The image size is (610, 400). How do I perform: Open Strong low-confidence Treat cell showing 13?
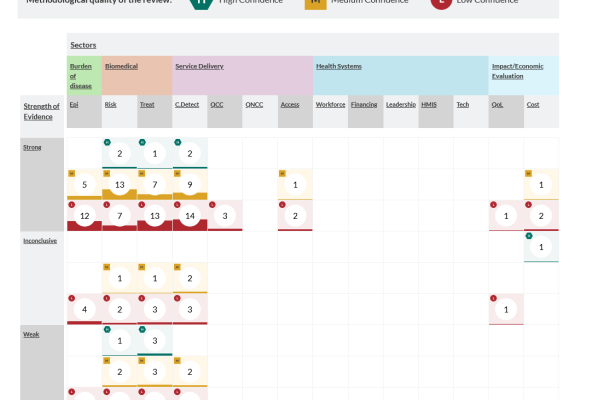155,216
